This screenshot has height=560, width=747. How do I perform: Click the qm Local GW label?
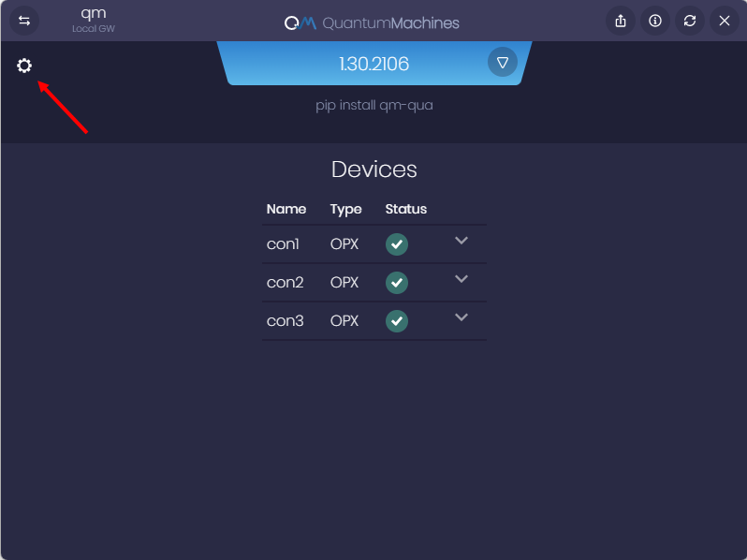(94, 20)
